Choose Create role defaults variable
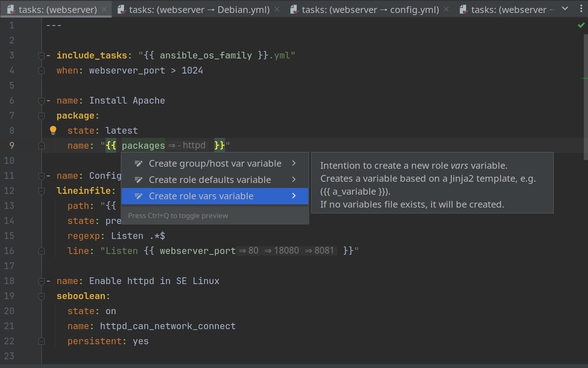The width and height of the screenshot is (588, 368). tap(215, 180)
